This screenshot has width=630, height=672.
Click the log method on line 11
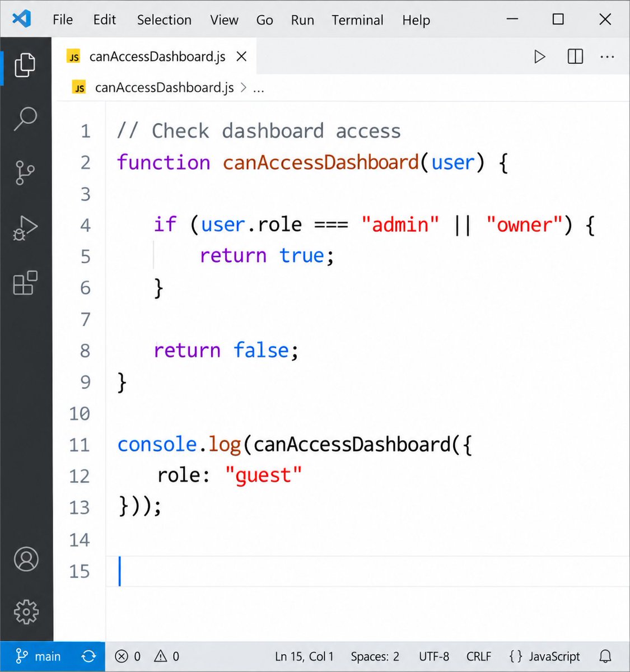pyautogui.click(x=225, y=445)
